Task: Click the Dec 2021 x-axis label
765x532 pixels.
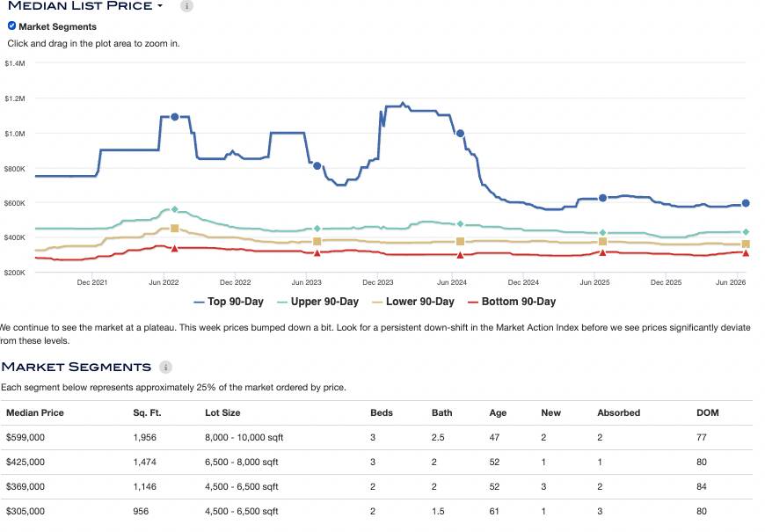Action: pyautogui.click(x=92, y=282)
